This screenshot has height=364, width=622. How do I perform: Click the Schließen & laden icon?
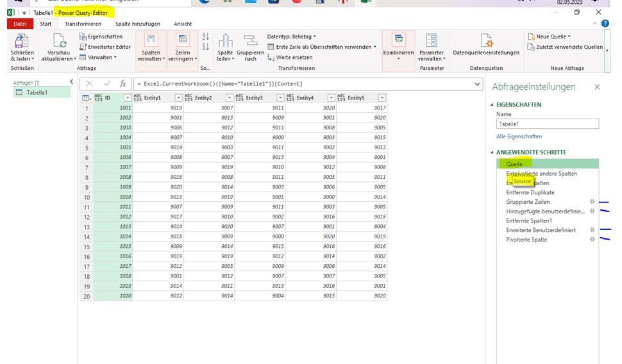click(21, 41)
